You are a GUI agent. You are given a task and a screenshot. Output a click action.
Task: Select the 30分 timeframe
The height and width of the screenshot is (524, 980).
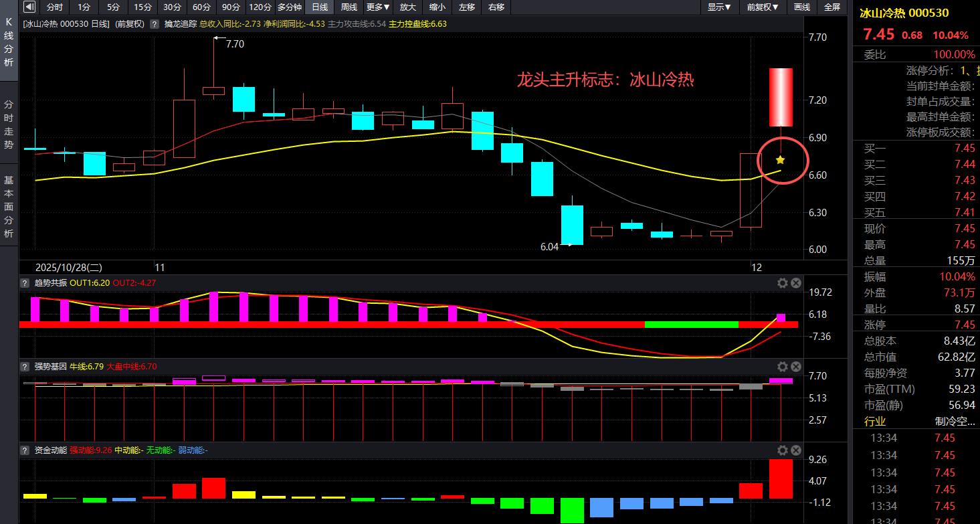pyautogui.click(x=172, y=7)
